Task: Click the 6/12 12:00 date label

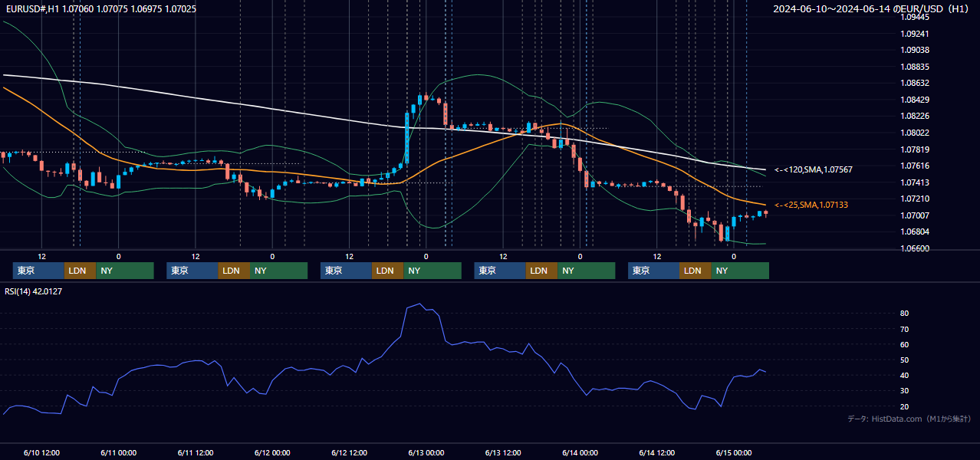Action: (350, 452)
